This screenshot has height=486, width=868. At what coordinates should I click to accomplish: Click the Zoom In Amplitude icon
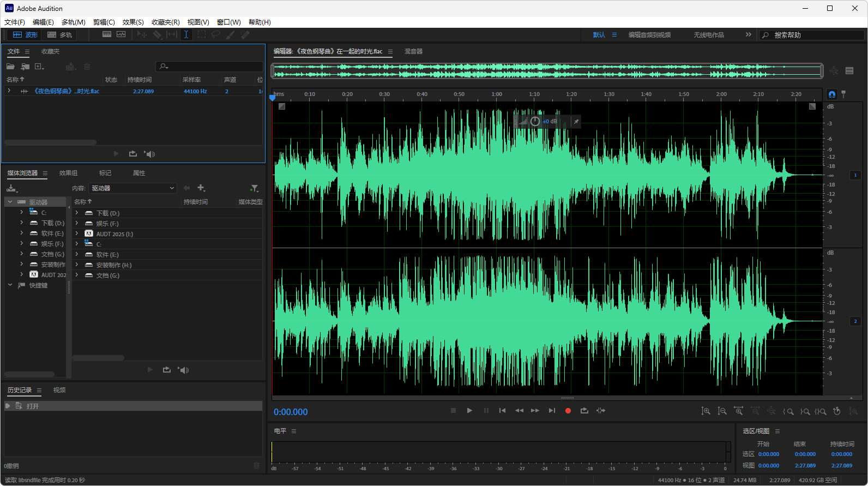click(x=706, y=411)
